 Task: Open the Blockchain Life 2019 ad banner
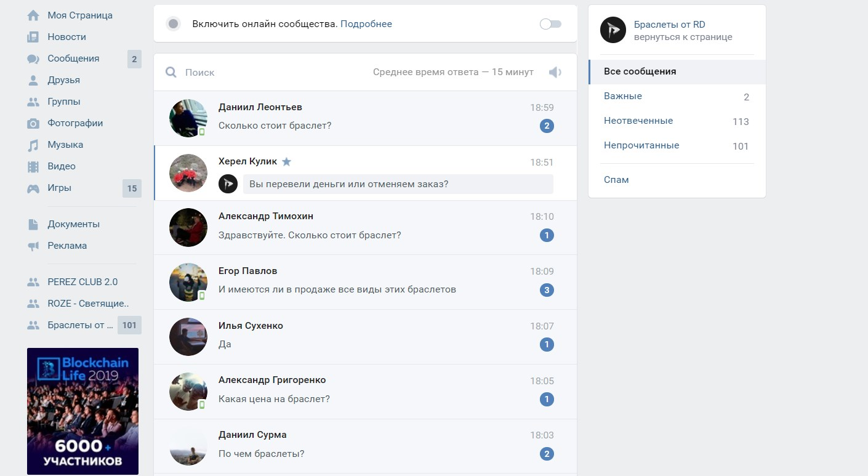(82, 411)
